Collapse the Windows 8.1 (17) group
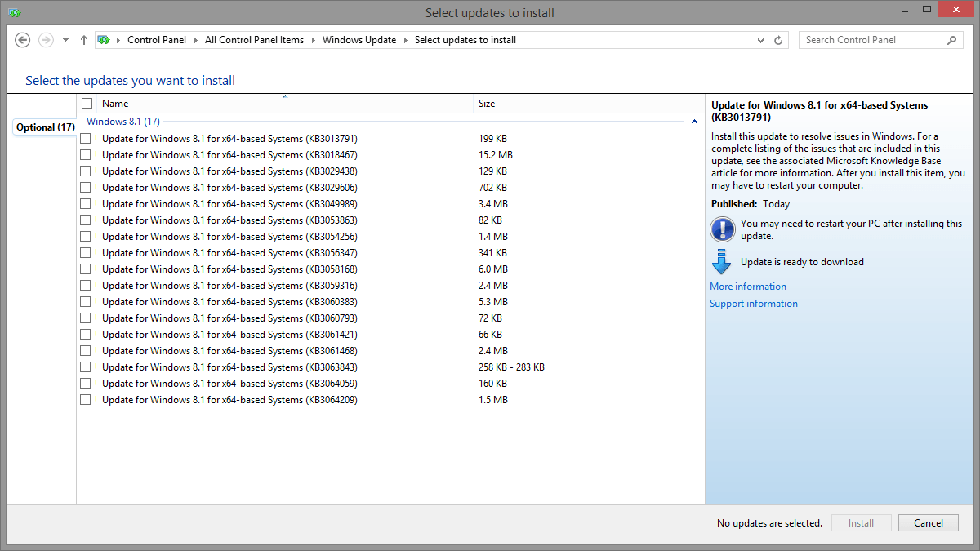This screenshot has width=980, height=551. pos(694,122)
